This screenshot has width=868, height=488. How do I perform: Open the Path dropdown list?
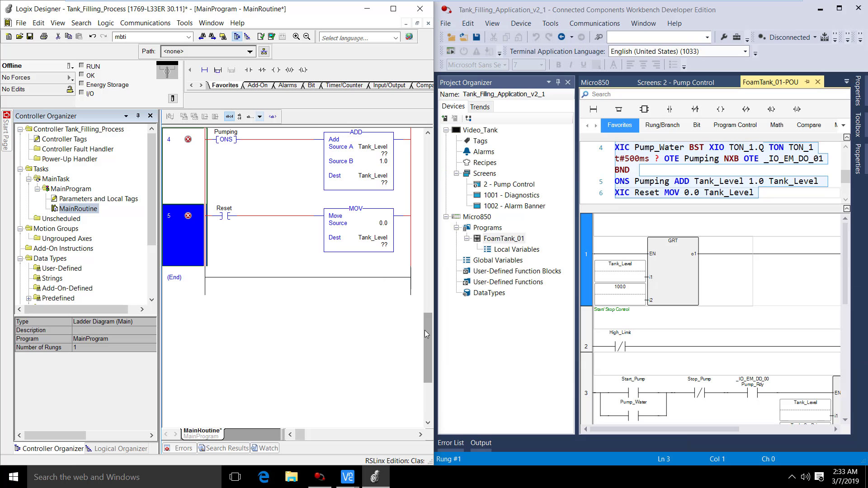[250, 52]
